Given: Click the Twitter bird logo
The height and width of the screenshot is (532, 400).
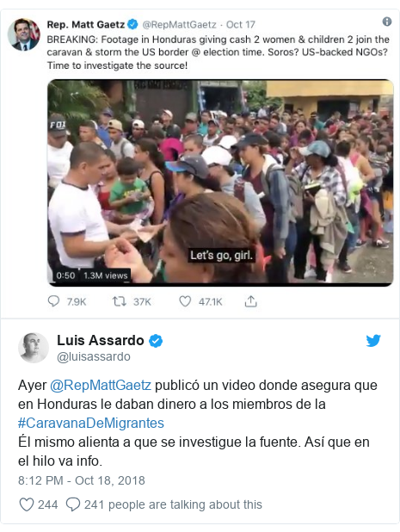Looking at the screenshot, I should pos(373,340).
